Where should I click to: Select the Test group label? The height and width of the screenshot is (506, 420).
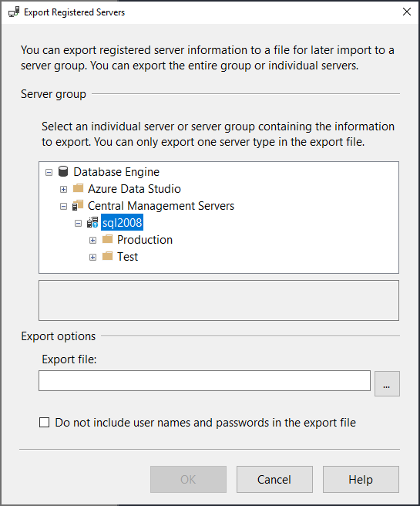click(x=128, y=257)
